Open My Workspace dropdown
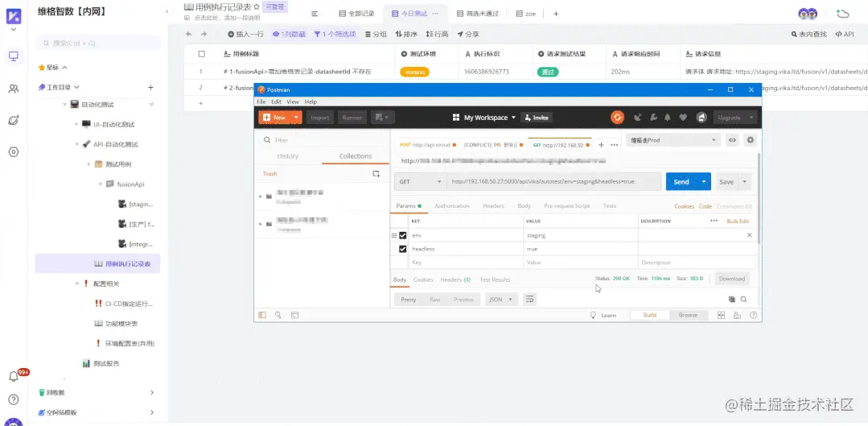Screen dimensions: 868x426 [x=483, y=118]
